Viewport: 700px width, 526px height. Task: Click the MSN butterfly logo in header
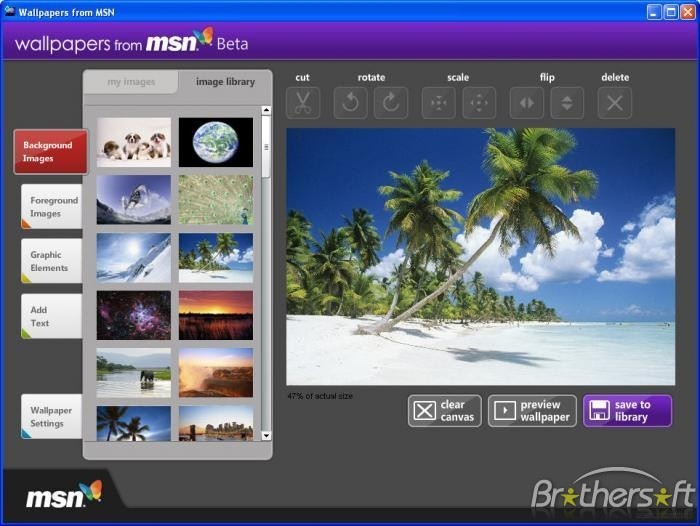click(x=204, y=38)
